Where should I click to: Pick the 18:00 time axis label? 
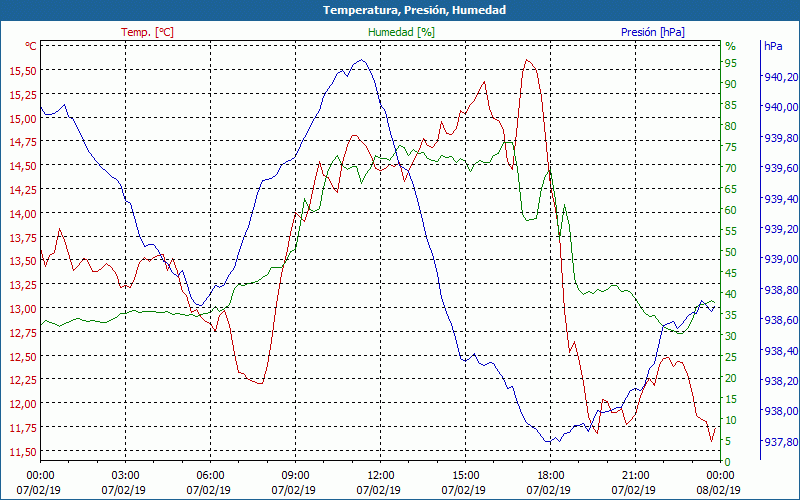tap(550, 475)
